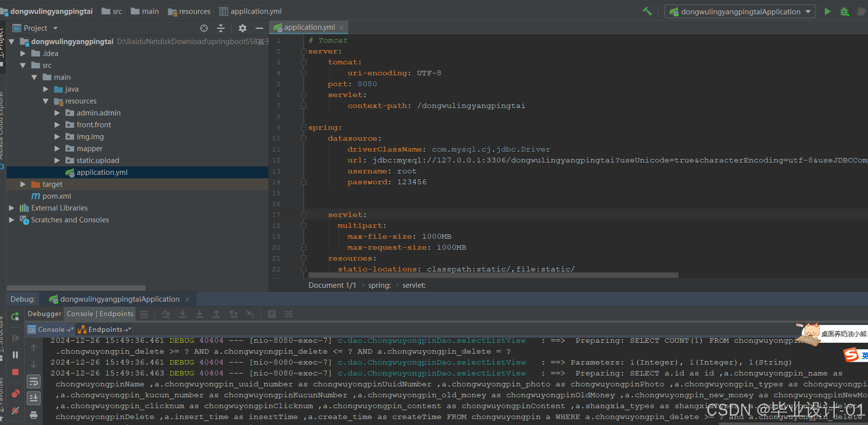Click the horizontal scrollbar under the editor

(493, 275)
